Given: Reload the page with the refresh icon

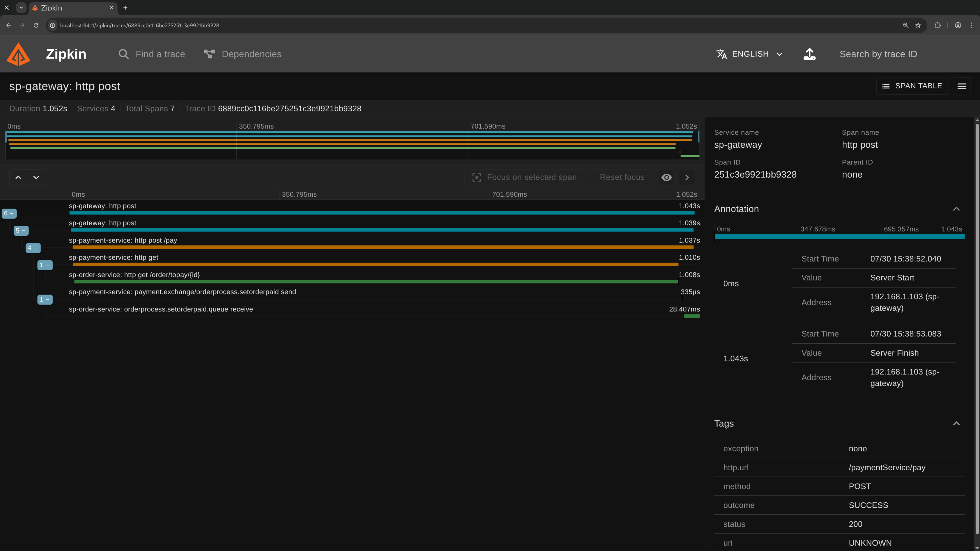Looking at the screenshot, I should tap(36, 25).
